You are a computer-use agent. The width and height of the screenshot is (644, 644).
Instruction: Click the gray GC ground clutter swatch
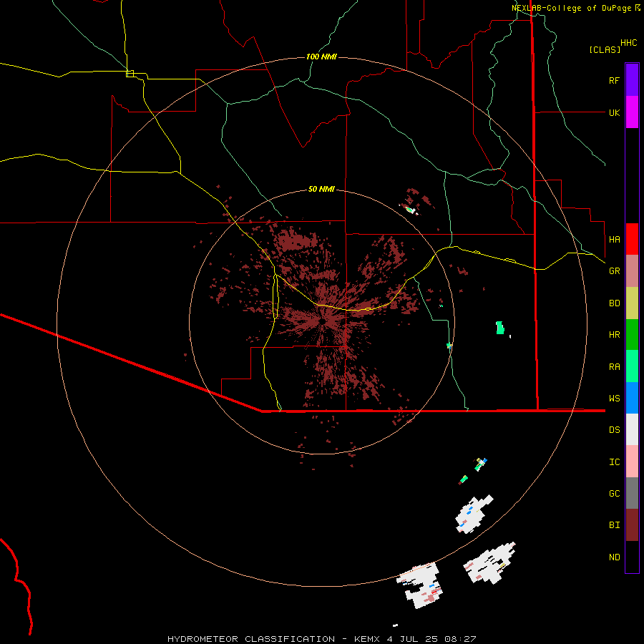tap(632, 493)
